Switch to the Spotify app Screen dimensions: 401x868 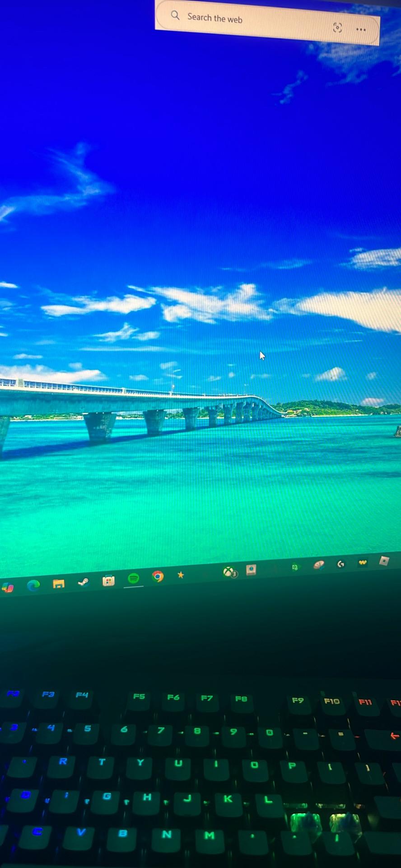click(x=133, y=578)
